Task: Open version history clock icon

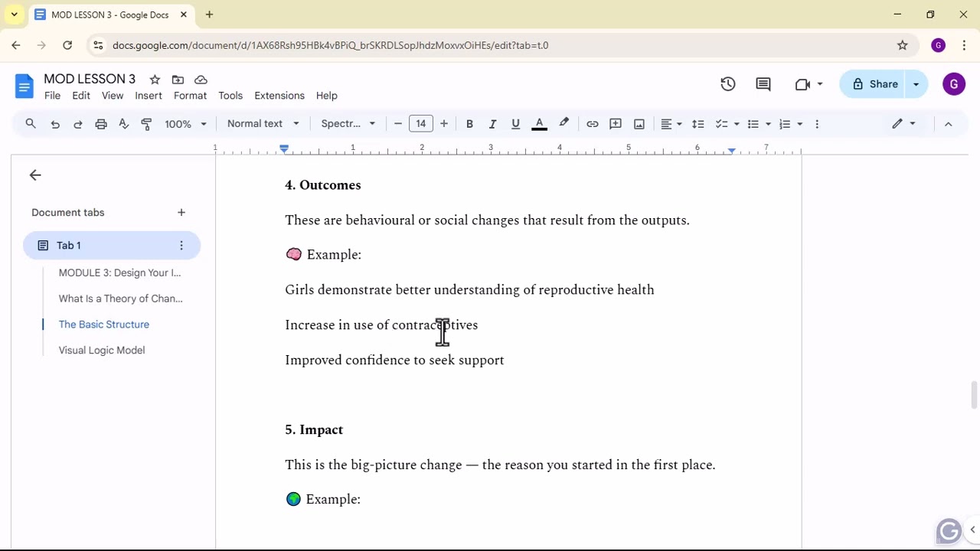Action: click(728, 84)
